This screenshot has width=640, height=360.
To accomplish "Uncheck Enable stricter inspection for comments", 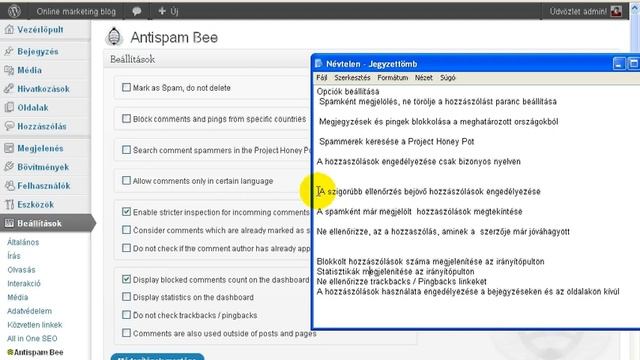I will pos(126,211).
